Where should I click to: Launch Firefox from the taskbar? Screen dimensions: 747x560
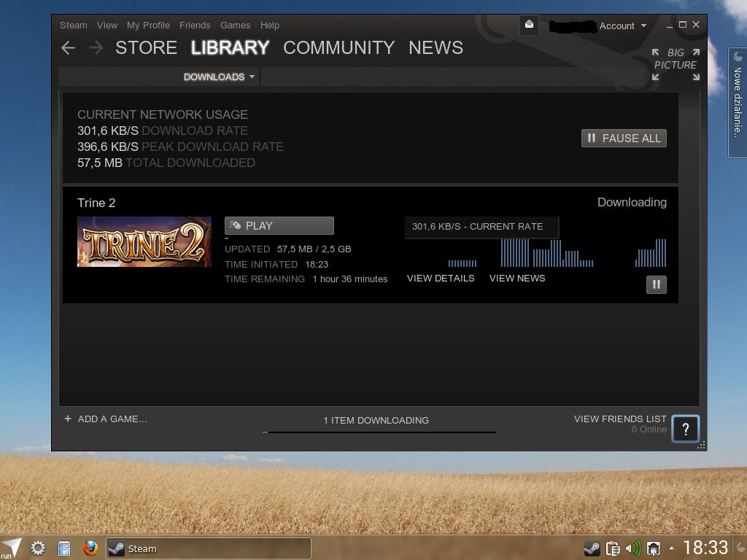90,548
